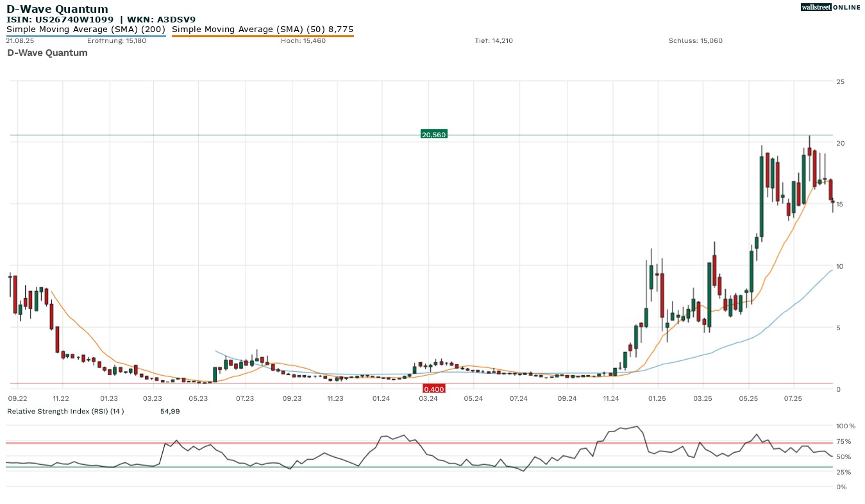Click the 05.23 date axis label
The image size is (865, 504).
click(x=199, y=398)
